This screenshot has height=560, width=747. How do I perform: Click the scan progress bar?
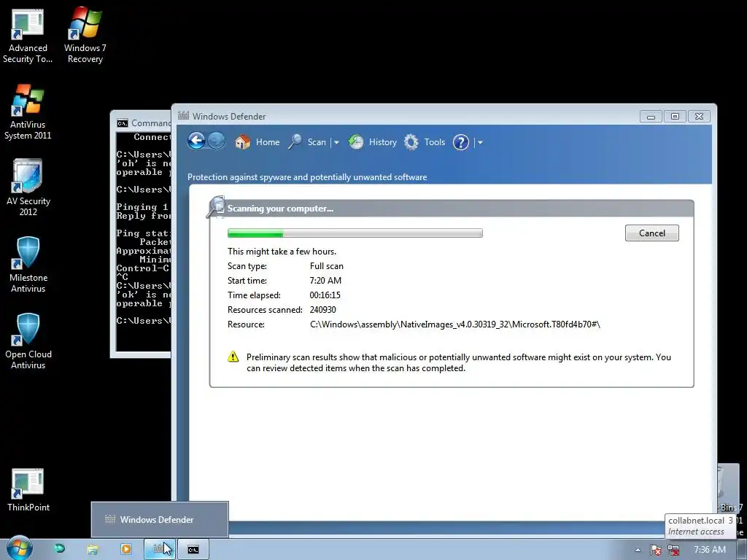(x=355, y=233)
